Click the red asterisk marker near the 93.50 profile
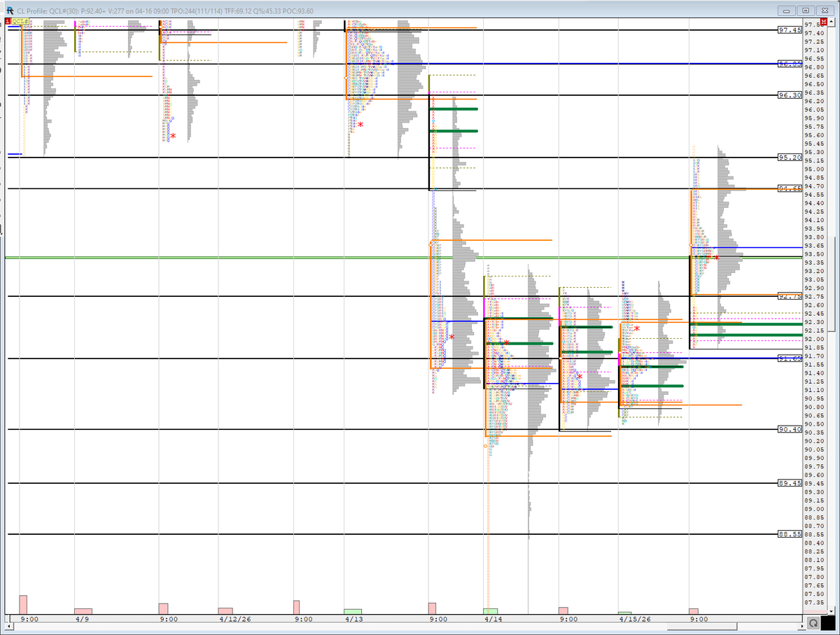Viewport: 840px width, 635px height. [x=717, y=258]
